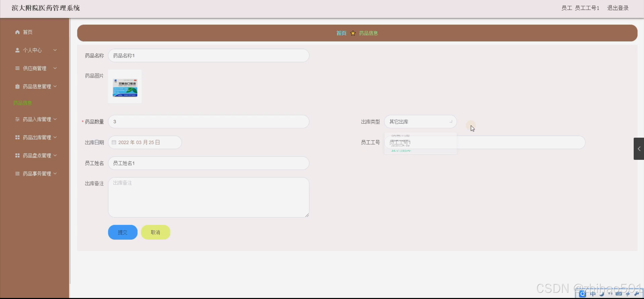Image resolution: width=644 pixels, height=299 pixels.
Task: Click the wrench settings icon in IME toolbar
Action: pos(637,294)
